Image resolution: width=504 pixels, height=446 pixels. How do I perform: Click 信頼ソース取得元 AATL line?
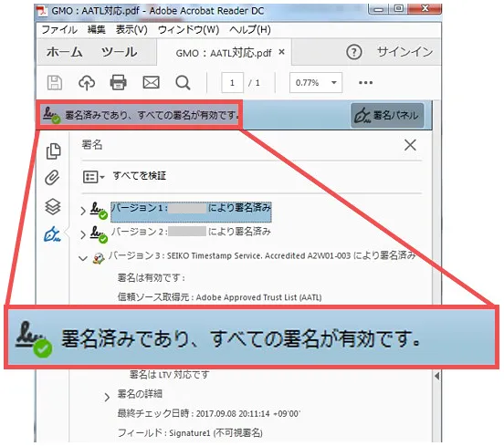point(219,297)
